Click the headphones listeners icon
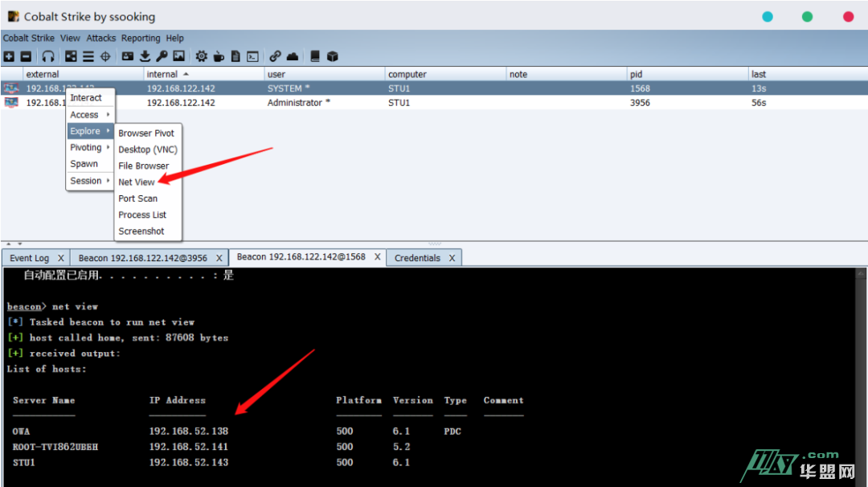 48,56
